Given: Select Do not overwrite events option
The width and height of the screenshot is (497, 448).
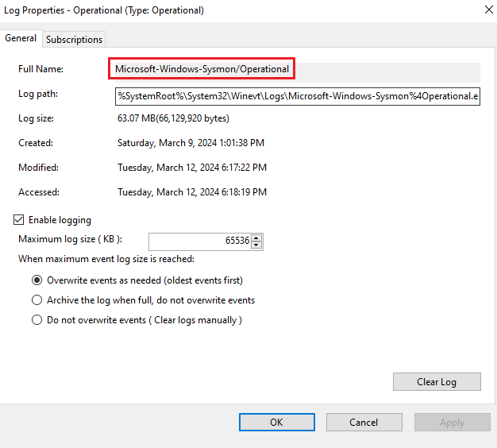Looking at the screenshot, I should click(37, 319).
